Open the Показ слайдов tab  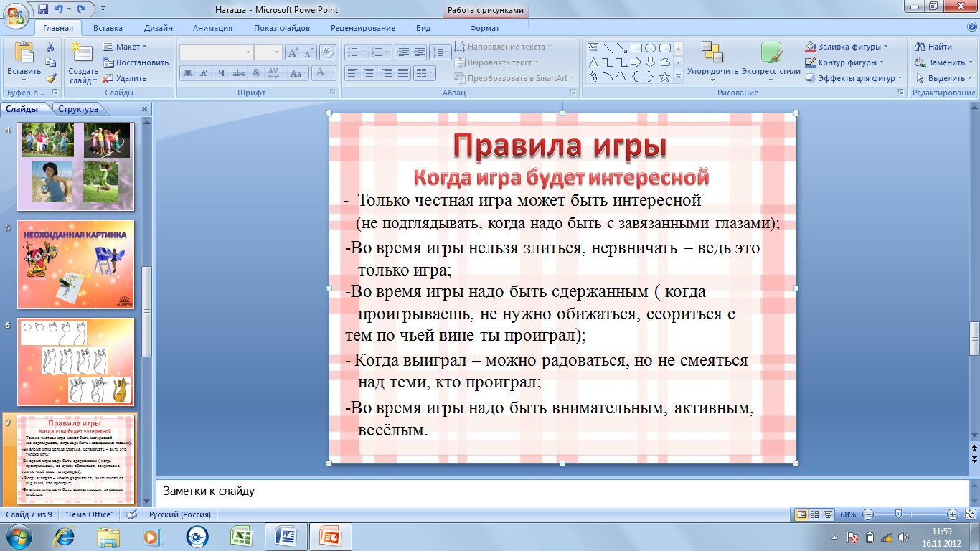pos(282,28)
